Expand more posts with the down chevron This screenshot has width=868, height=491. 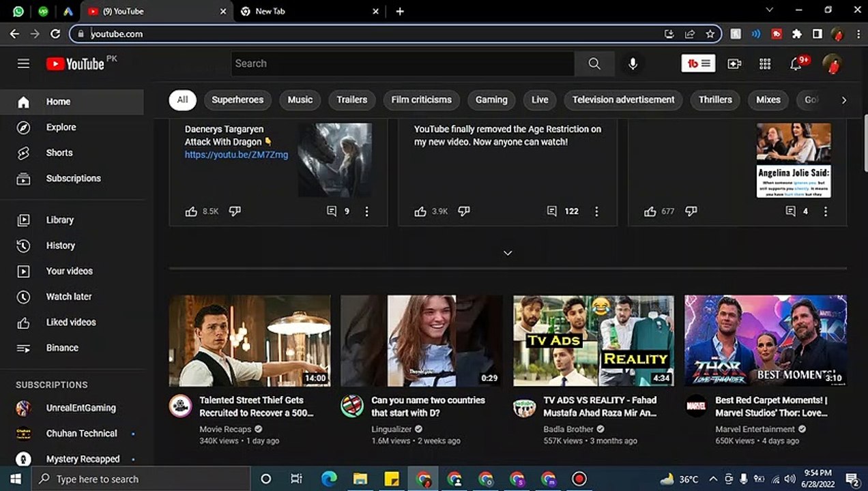pyautogui.click(x=508, y=253)
